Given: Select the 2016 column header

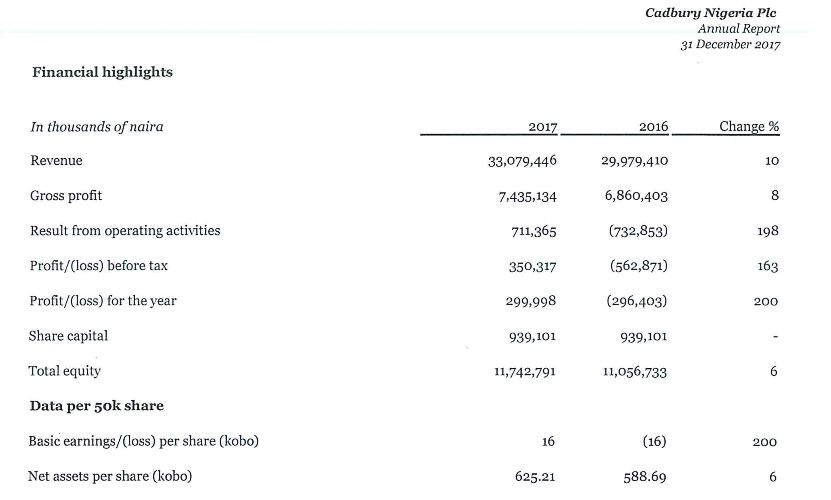Looking at the screenshot, I should pyautogui.click(x=653, y=127).
